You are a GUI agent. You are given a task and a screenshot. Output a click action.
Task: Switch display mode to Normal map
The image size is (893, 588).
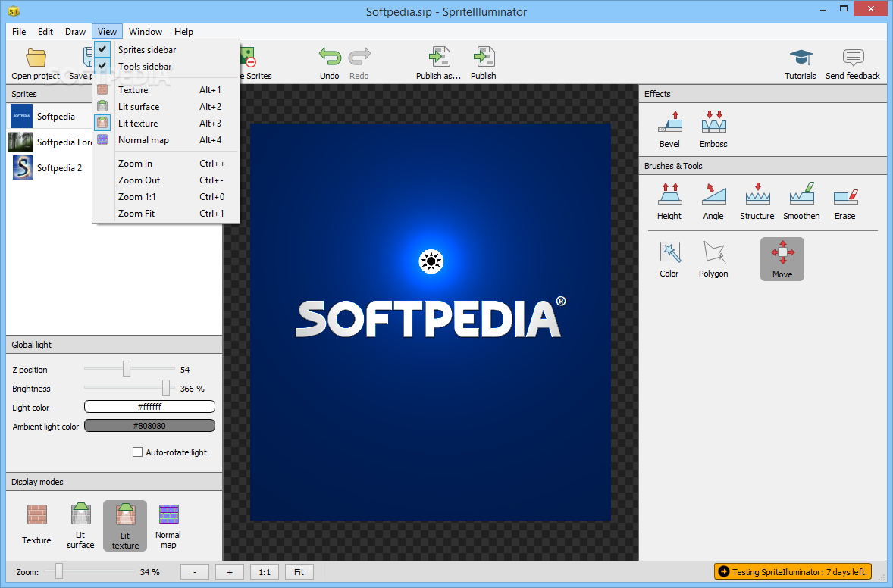click(x=168, y=526)
